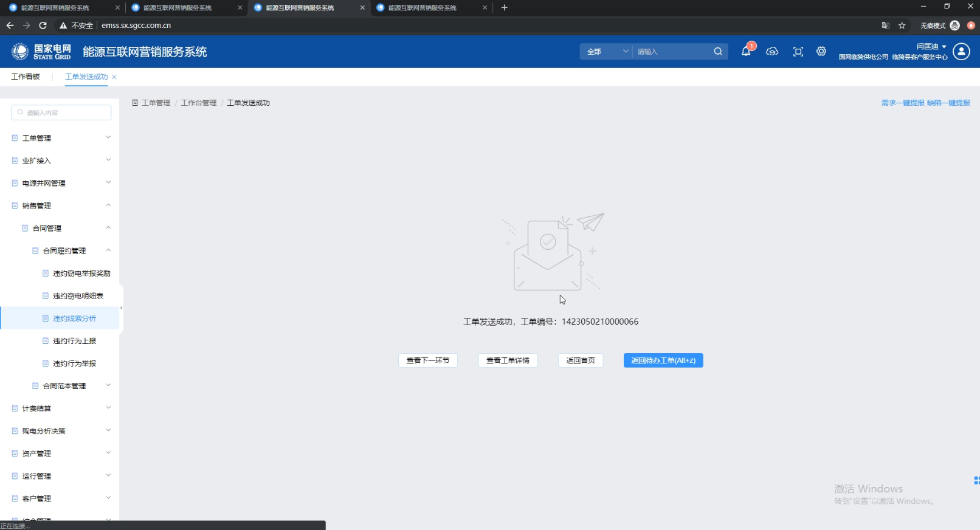Bookmark this page with star icon
The image size is (980, 530).
(902, 26)
